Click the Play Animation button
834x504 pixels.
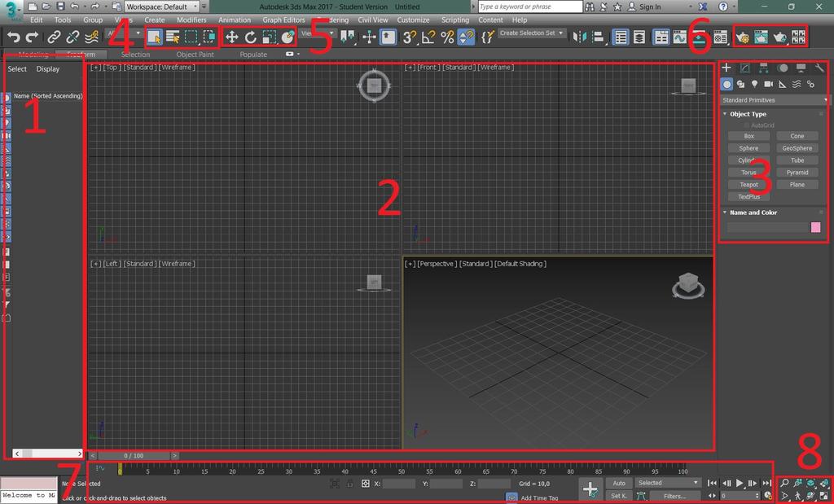point(740,483)
